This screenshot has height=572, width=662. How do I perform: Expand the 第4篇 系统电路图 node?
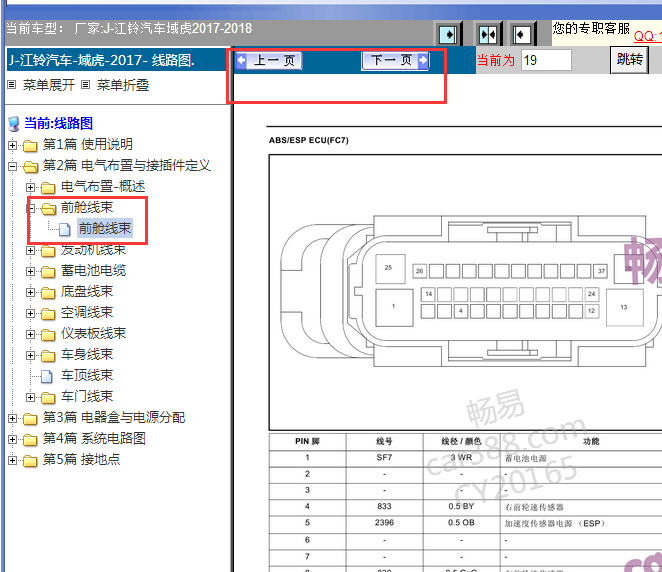(x=12, y=439)
